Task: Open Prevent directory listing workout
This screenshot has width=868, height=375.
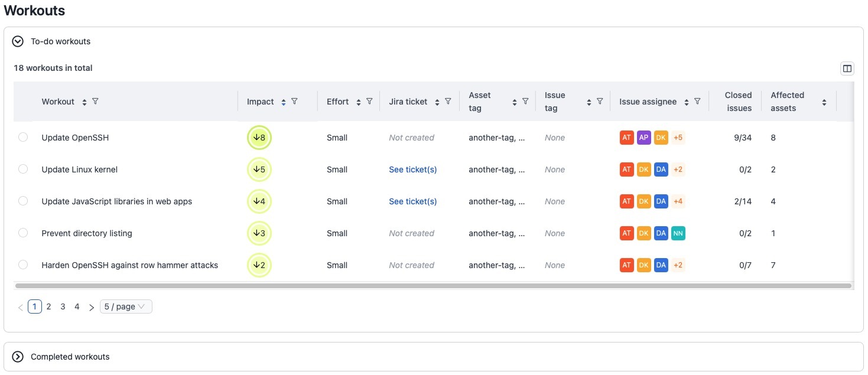Action: [87, 233]
